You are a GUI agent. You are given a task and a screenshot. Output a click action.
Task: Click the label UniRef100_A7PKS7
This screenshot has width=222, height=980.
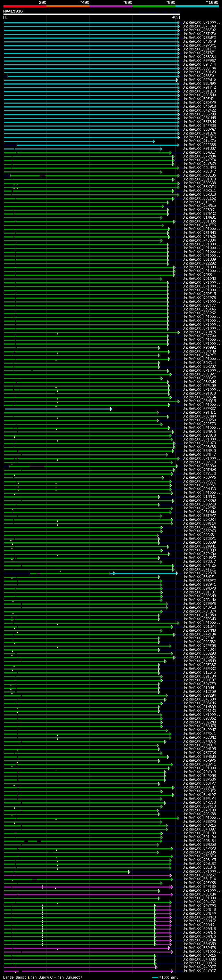[199, 409]
